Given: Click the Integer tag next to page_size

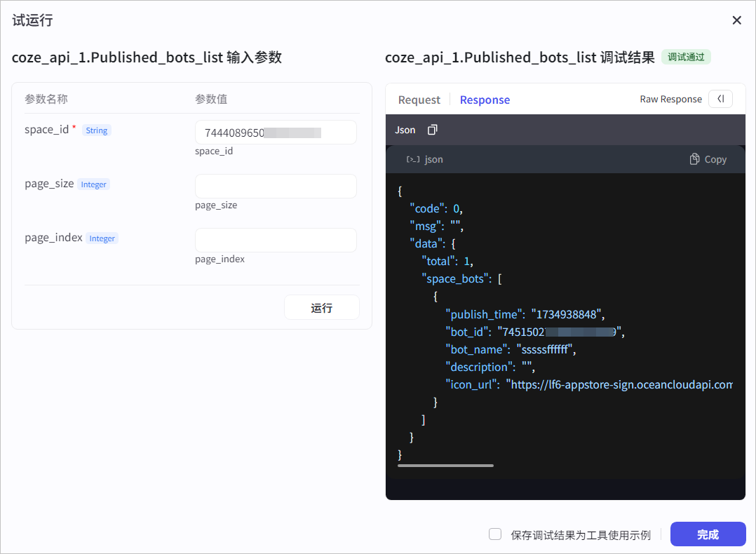Looking at the screenshot, I should [x=93, y=184].
